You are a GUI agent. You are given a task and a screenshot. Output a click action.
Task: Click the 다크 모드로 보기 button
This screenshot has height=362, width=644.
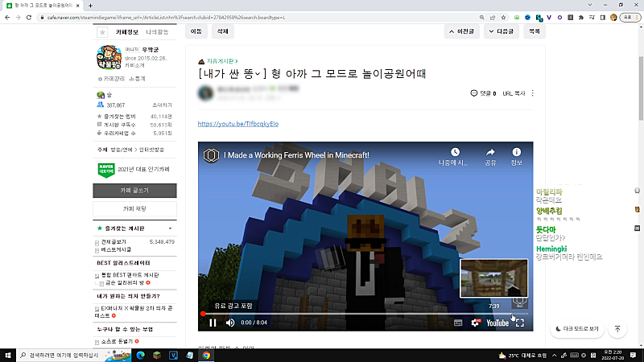tap(576, 329)
